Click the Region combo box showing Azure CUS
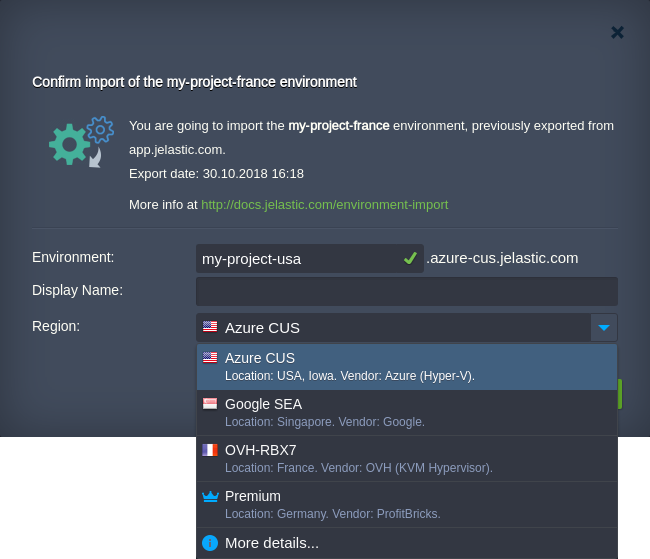 click(x=407, y=328)
